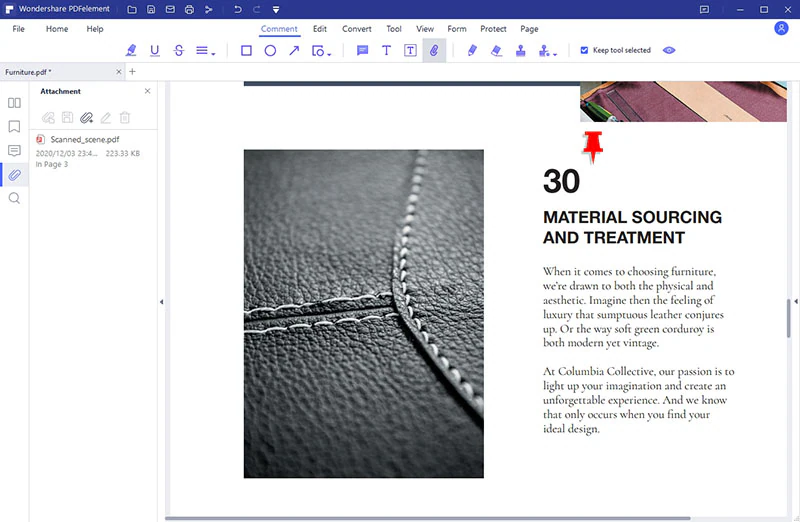
Task: Select the Add Attachment paperclip tool
Action: click(x=434, y=50)
